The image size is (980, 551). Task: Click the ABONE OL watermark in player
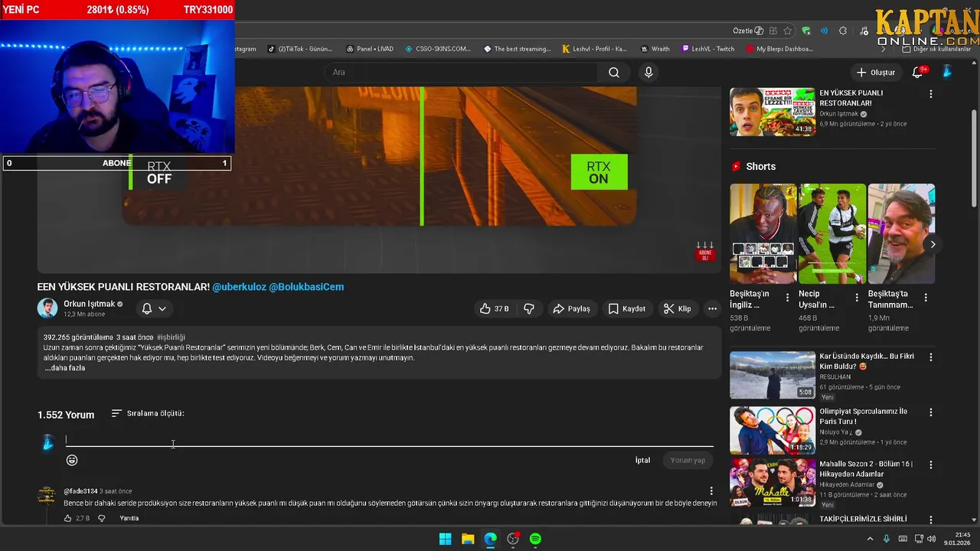pos(704,252)
